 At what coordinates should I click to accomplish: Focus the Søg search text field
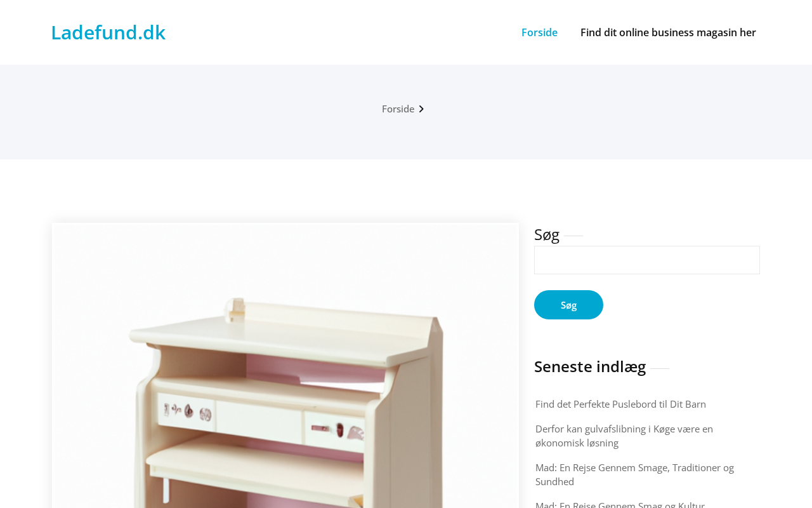pos(647,260)
